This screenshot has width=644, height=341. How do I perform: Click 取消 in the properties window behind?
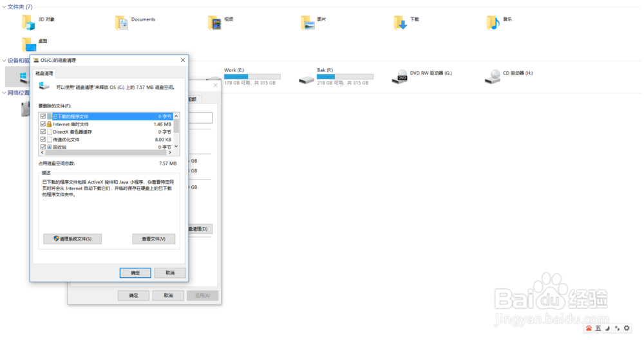coord(168,295)
